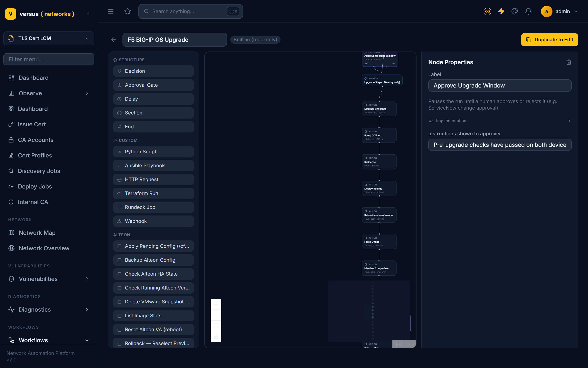Select Apply Pending Config Alteon item
The height and width of the screenshot is (368, 588).
153,246
